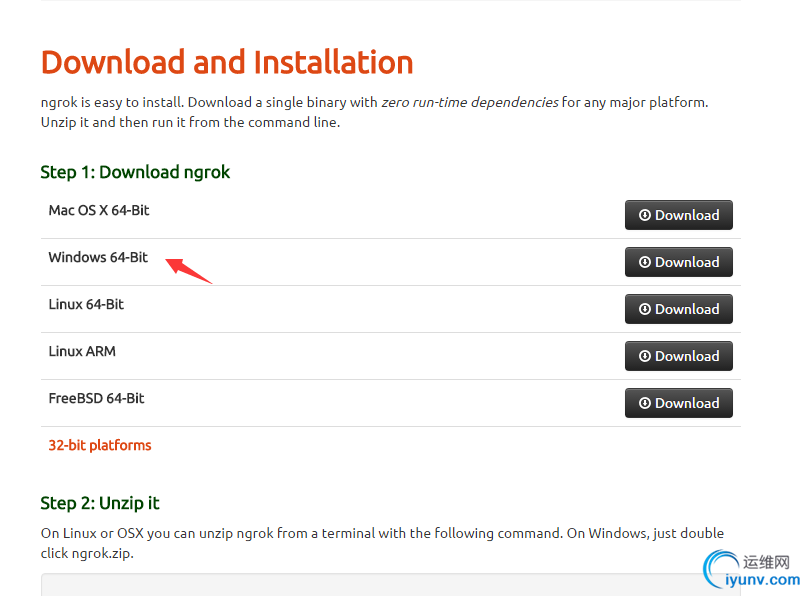The height and width of the screenshot is (596, 806).
Task: Open the 32-bit platforms link
Action: (100, 445)
